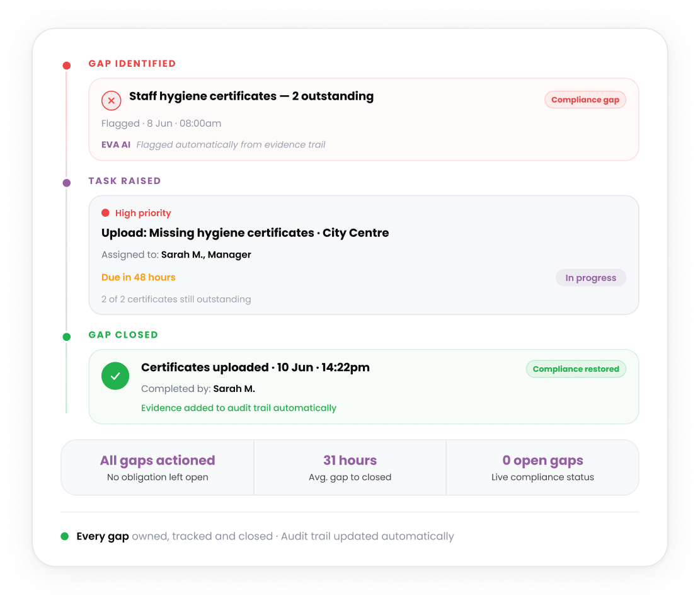700x603 pixels.
Task: Select the red Gap Identified timeline dot
Action: (67, 66)
